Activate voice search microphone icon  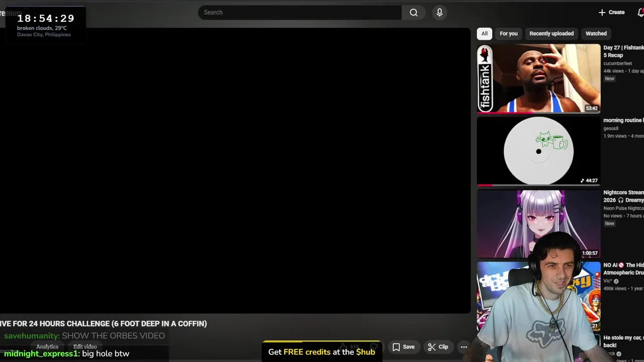pyautogui.click(x=440, y=13)
